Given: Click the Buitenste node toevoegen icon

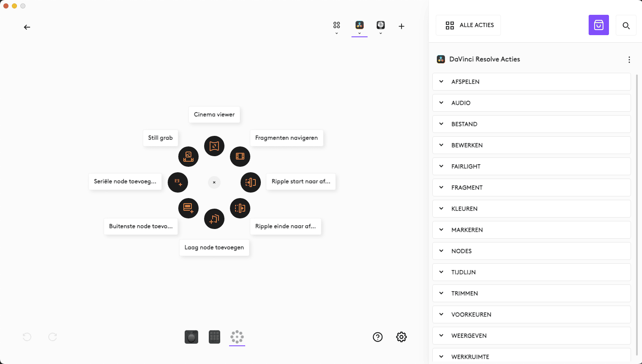Looking at the screenshot, I should (188, 208).
